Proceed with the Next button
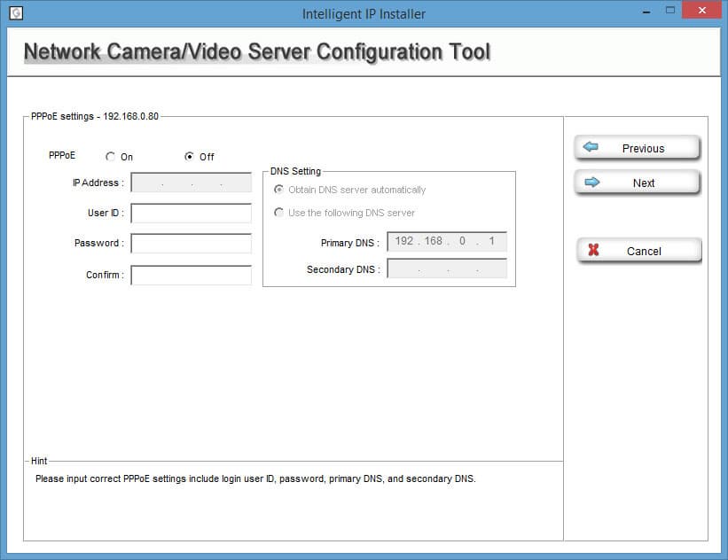This screenshot has width=728, height=560. [x=637, y=183]
